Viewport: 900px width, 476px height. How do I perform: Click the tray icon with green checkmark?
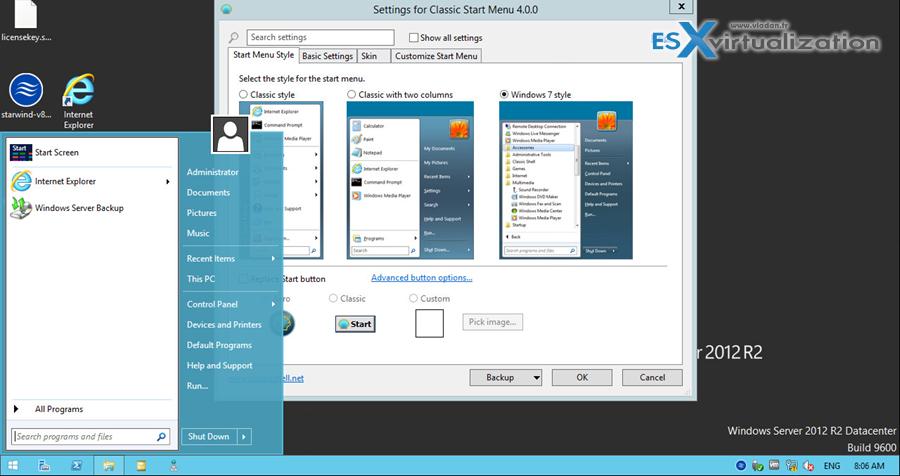coord(758,466)
